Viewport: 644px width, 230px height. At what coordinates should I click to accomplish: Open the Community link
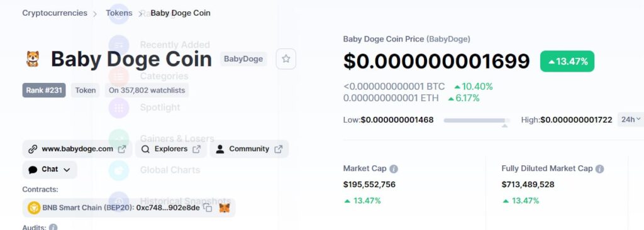click(249, 149)
